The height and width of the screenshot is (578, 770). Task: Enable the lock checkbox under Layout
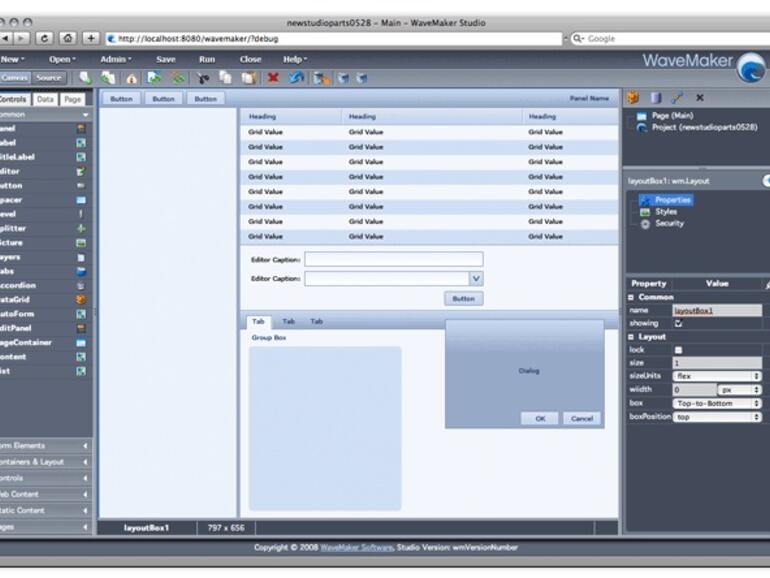[x=679, y=350]
